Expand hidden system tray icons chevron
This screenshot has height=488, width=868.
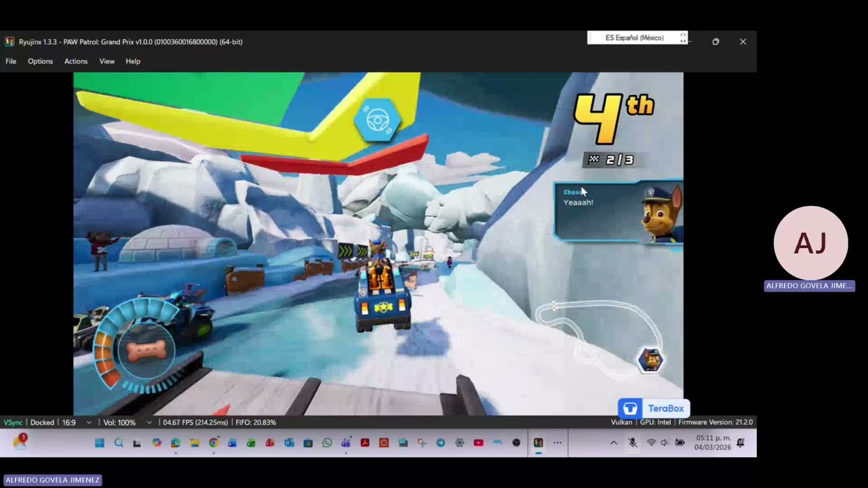click(614, 443)
